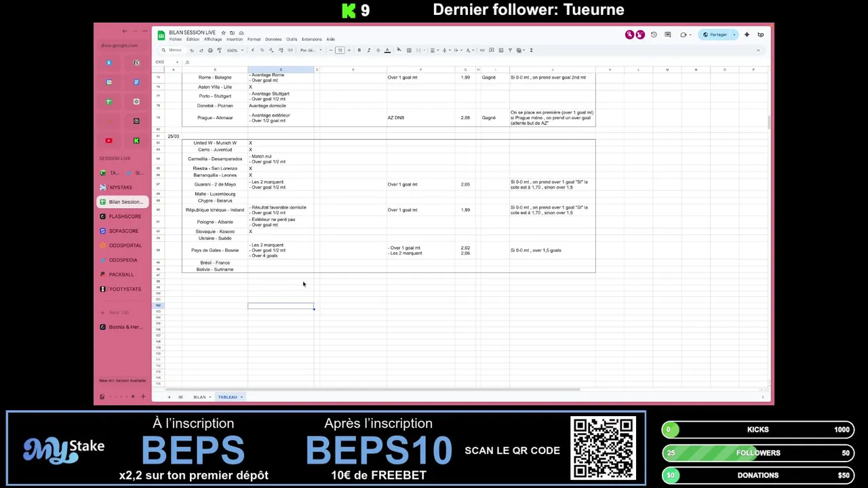Screen dimensions: 868x488
Task: Toggle bold formatting
Action: pyautogui.click(x=359, y=50)
